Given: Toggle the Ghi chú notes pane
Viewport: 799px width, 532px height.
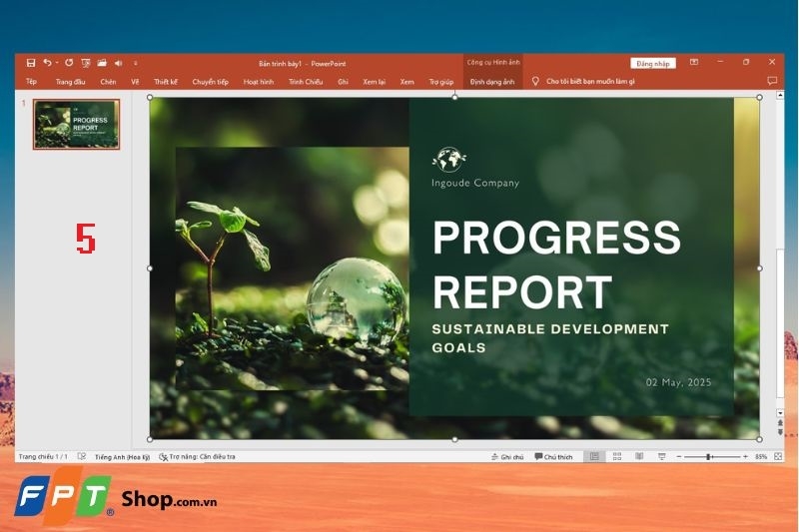Looking at the screenshot, I should pos(507,457).
